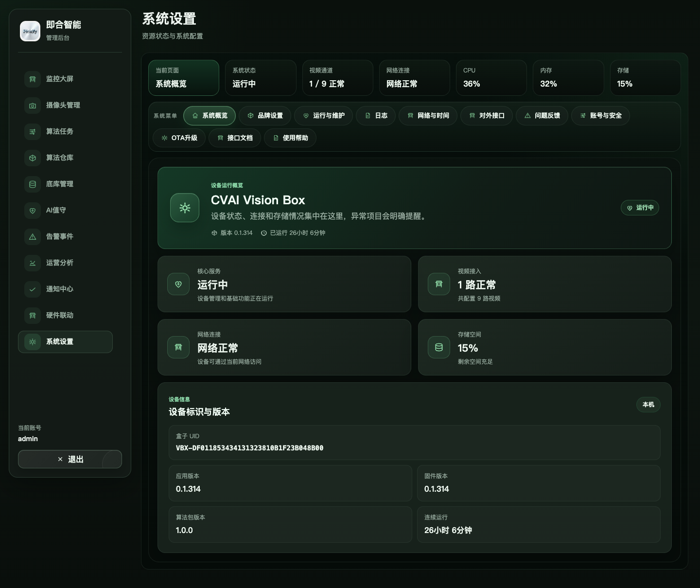Open the 日志 tab
The height and width of the screenshot is (588, 700).
point(376,115)
